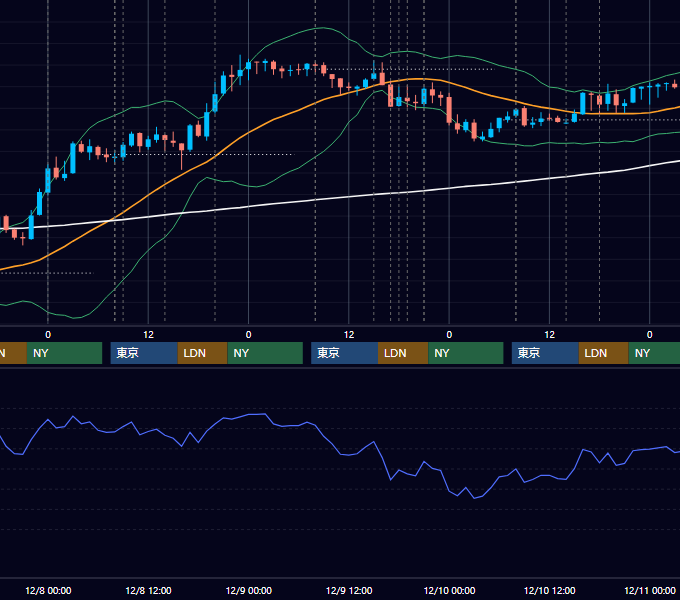Click the 12/10 00:00 date label

click(x=449, y=590)
